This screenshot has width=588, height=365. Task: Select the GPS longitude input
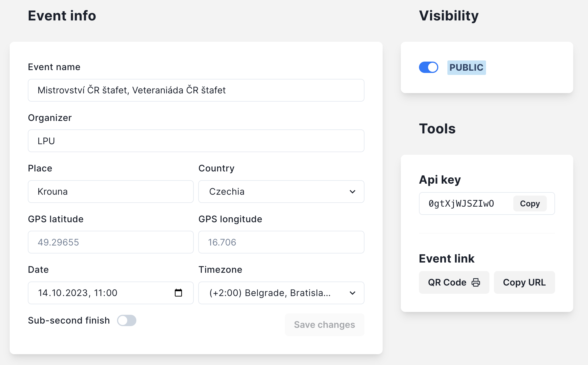coord(281,242)
